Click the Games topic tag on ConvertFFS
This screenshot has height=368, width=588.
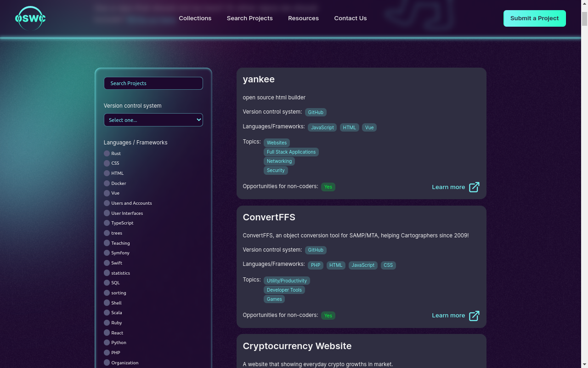click(x=274, y=299)
